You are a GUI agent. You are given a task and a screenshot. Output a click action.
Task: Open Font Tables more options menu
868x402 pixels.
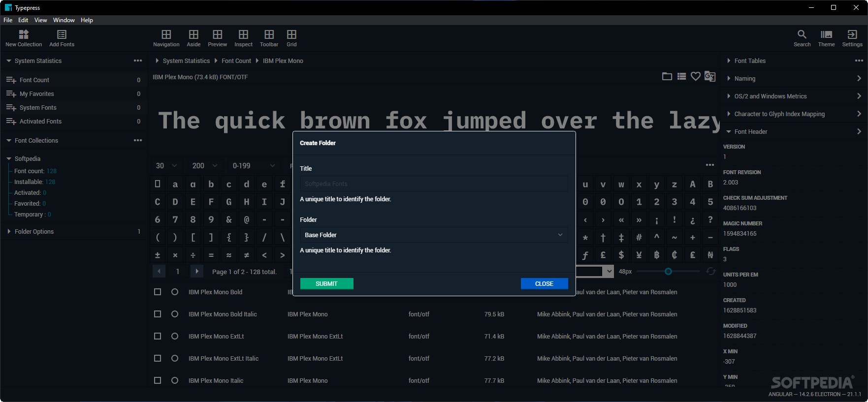pyautogui.click(x=859, y=61)
